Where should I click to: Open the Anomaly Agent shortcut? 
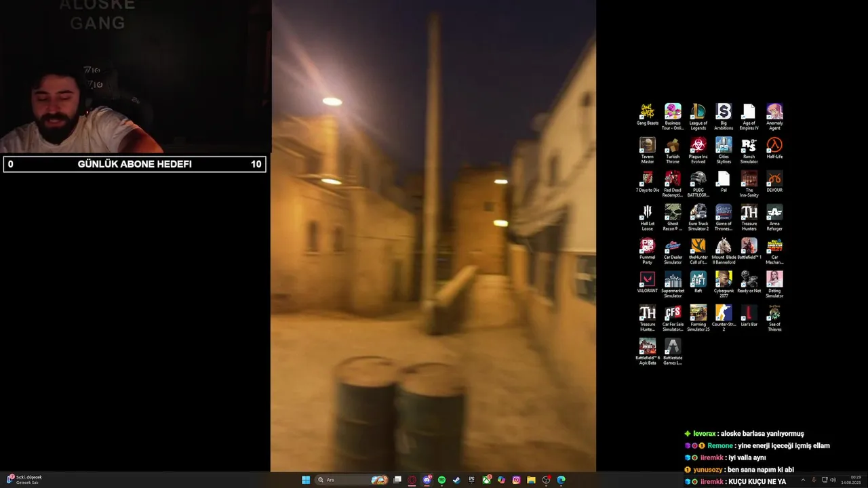pos(774,117)
